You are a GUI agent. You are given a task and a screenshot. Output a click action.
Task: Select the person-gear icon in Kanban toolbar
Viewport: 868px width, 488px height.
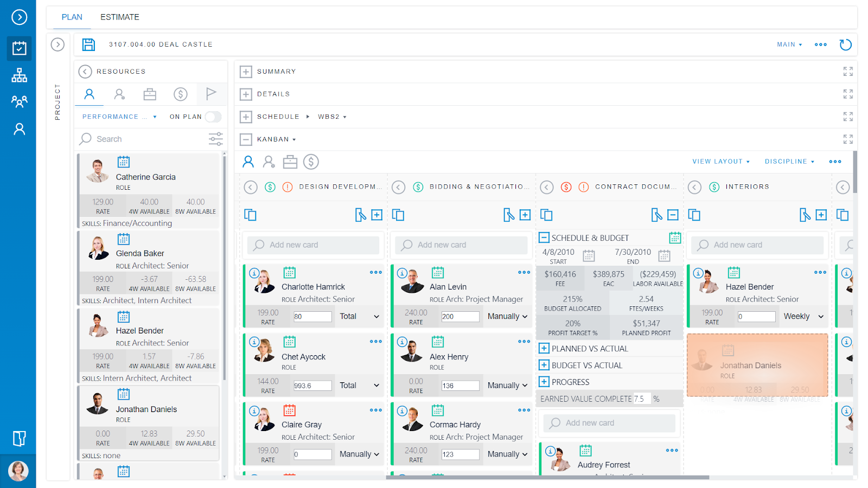pos(269,162)
